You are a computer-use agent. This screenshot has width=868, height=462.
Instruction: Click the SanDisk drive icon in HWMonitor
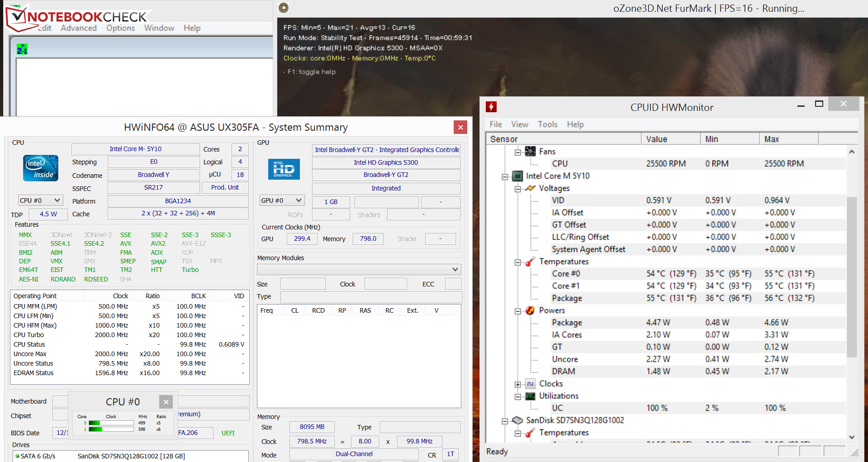coord(517,420)
